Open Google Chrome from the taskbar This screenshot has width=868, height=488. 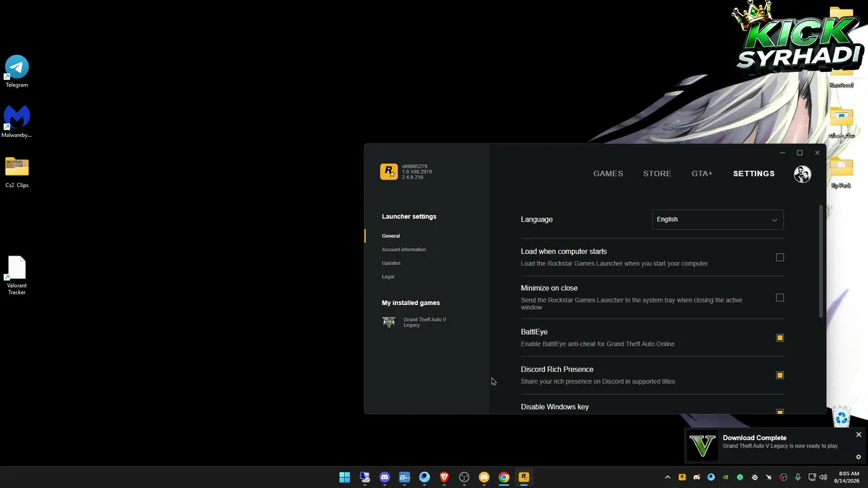(x=504, y=477)
